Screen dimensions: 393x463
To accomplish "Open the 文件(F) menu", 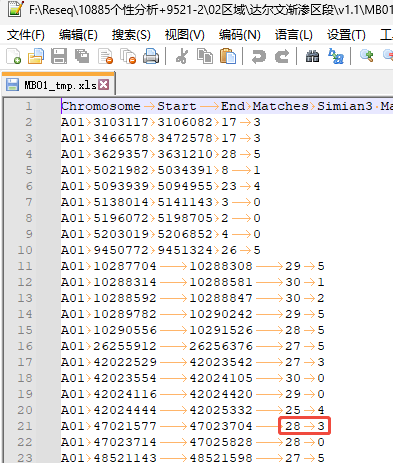I will click(26, 35).
